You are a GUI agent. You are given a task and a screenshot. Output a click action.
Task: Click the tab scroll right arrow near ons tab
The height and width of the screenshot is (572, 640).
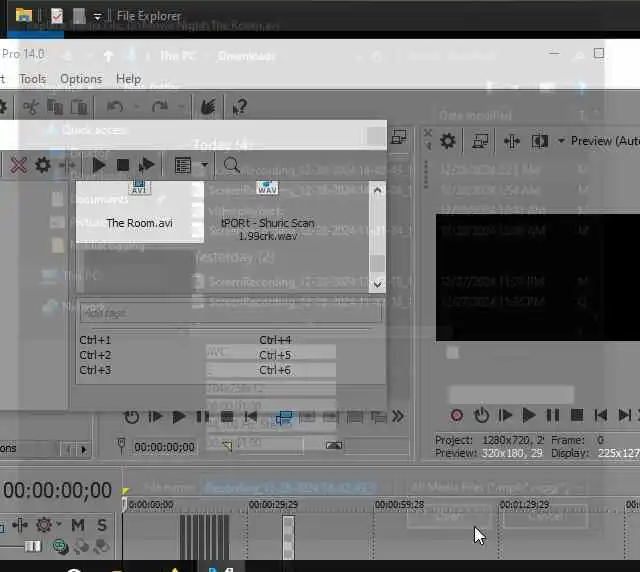coord(84,450)
